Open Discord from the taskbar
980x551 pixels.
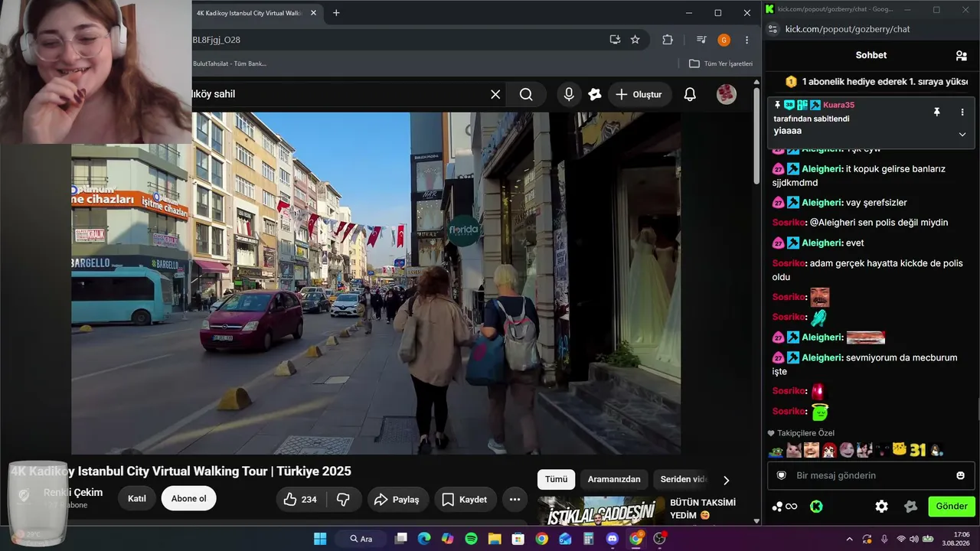coord(612,539)
